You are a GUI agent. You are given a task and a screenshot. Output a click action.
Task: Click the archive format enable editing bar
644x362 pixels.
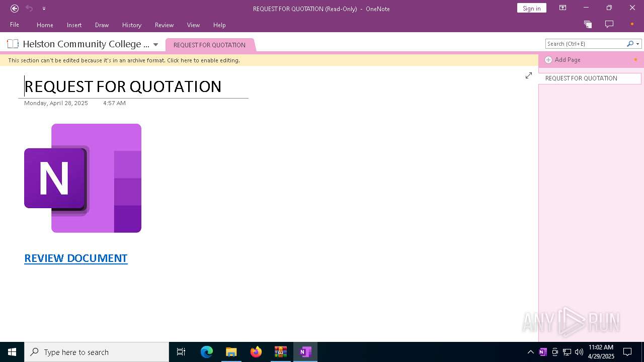(269, 60)
